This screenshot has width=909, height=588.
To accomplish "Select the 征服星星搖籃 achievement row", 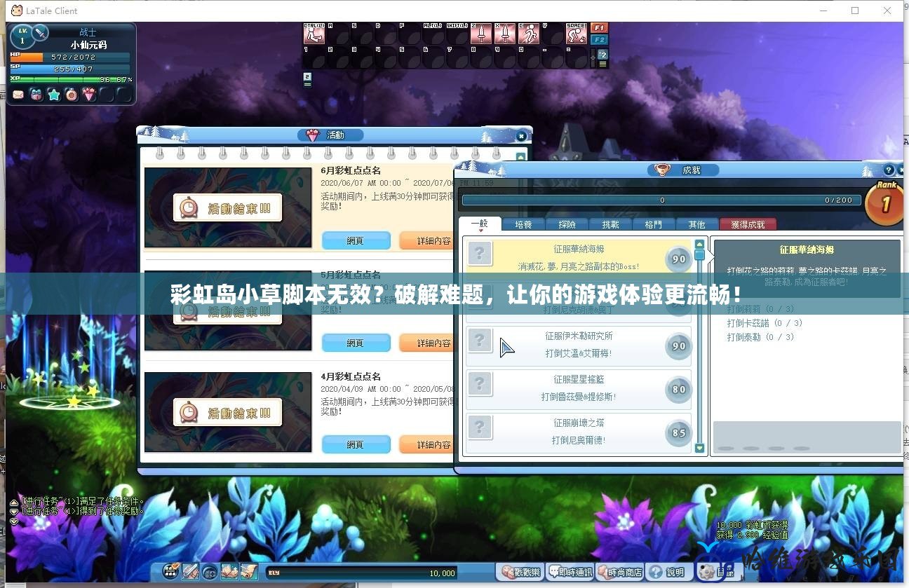I will 578,389.
